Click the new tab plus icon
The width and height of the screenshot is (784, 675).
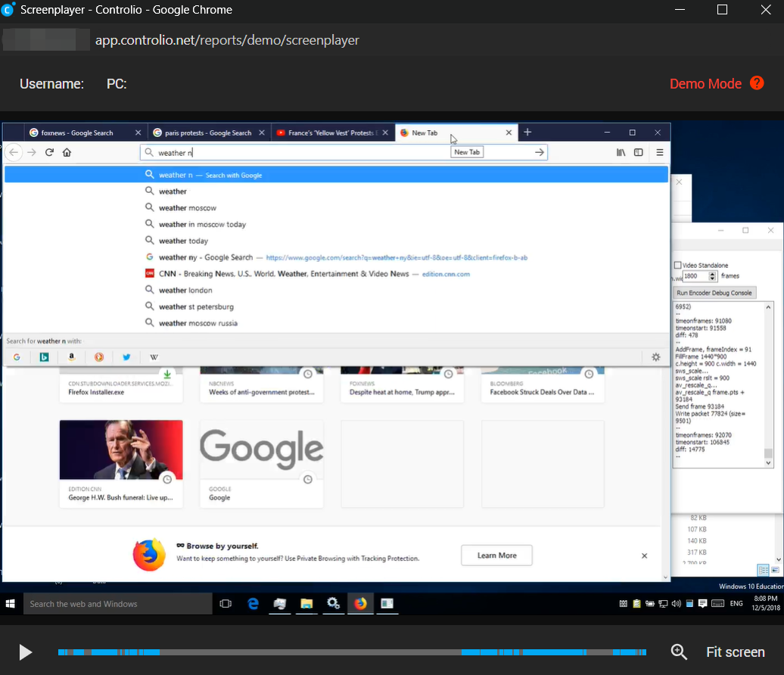[x=527, y=132]
